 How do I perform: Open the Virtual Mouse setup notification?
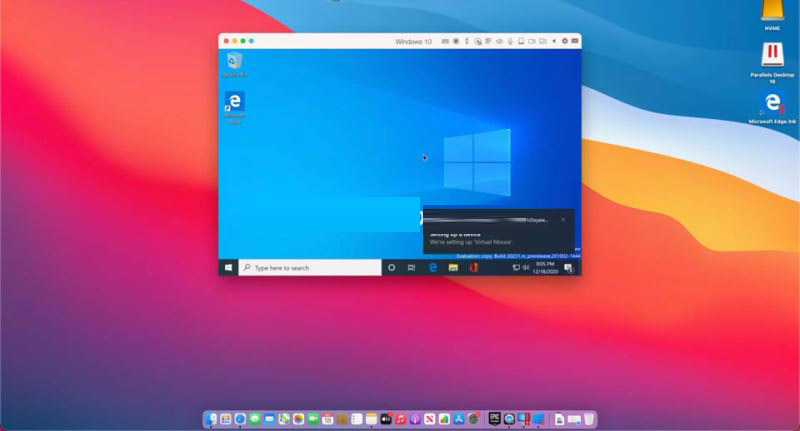[499, 231]
